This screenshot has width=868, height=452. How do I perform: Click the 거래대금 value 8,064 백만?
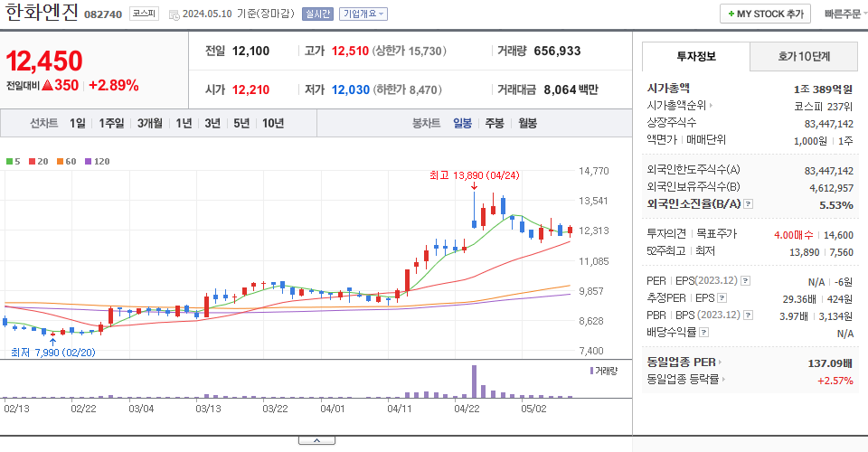coord(571,89)
